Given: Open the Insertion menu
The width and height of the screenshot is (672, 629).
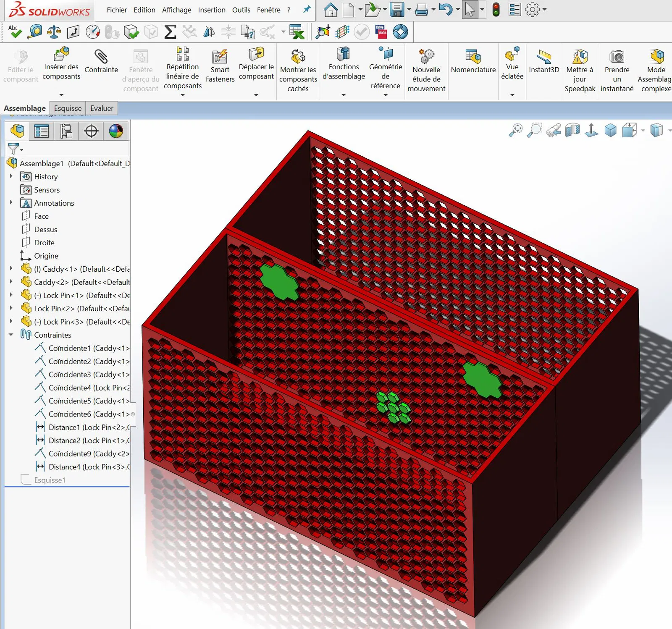Looking at the screenshot, I should (212, 10).
